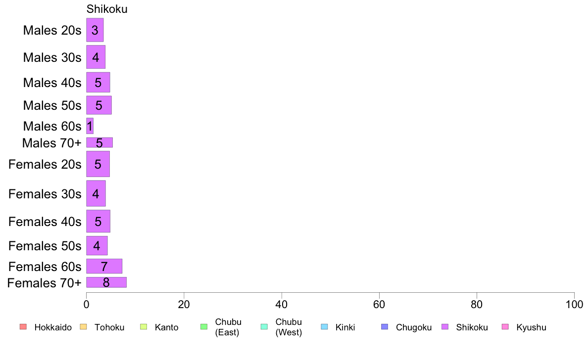Click the Kyushu pink legend swatch
The width and height of the screenshot is (588, 364).
coord(505,327)
